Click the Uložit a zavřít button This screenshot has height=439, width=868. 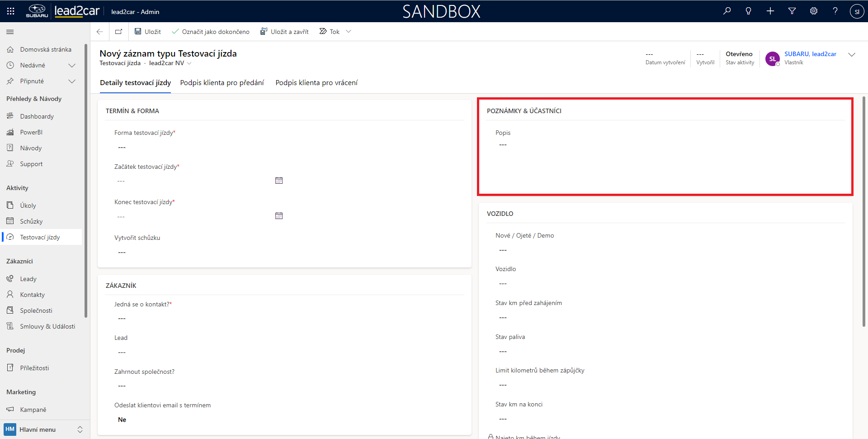285,32
